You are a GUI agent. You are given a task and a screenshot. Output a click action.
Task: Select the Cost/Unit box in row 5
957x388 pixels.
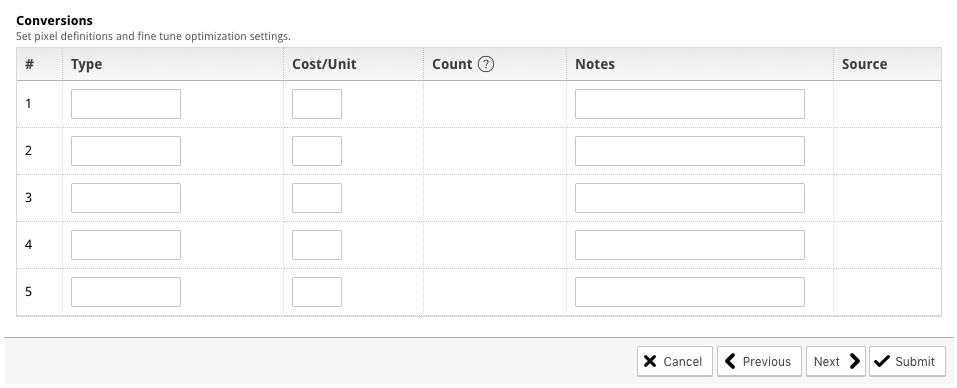click(x=317, y=292)
